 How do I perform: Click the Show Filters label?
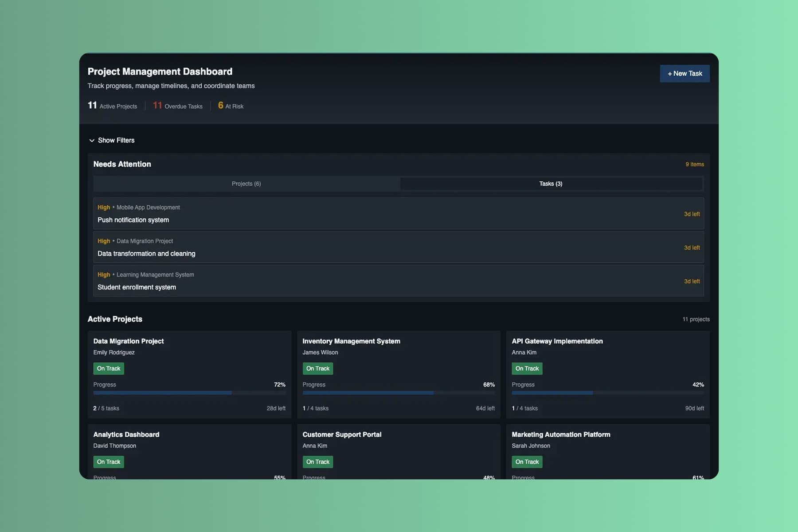(x=116, y=140)
